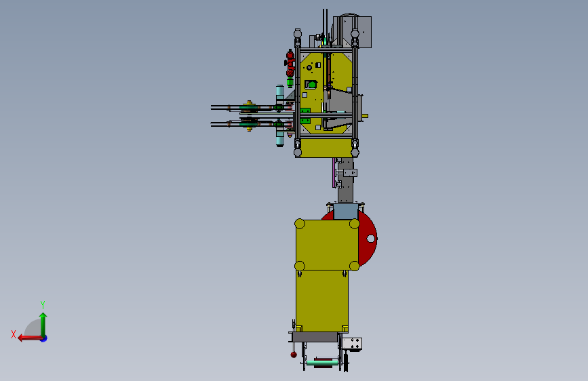Select the teal green roller at the machine base

pos(322,363)
